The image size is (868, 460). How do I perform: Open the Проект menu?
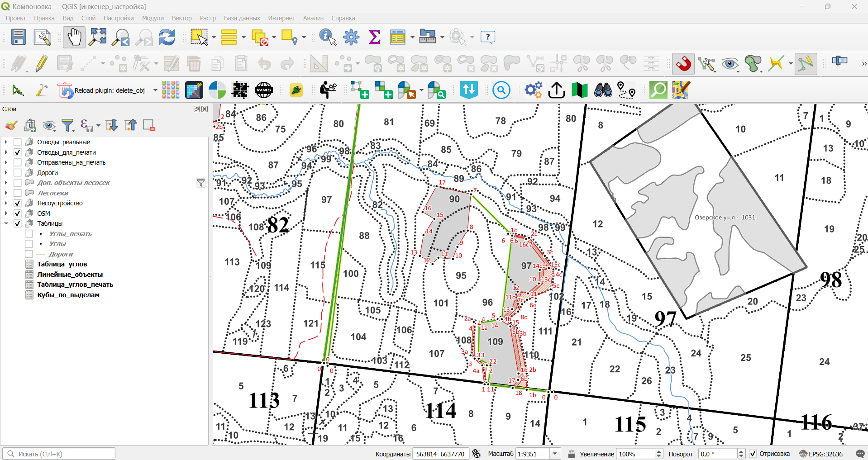pos(15,18)
